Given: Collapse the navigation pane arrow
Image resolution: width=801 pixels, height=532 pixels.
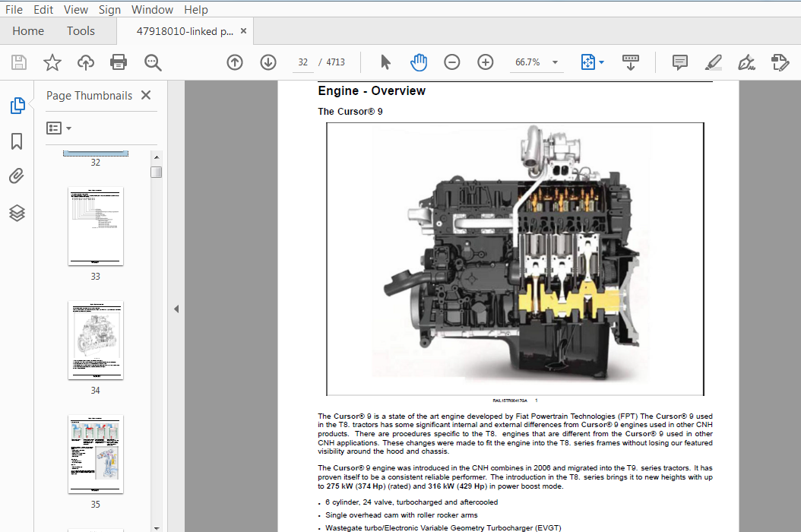Looking at the screenshot, I should pos(176,309).
